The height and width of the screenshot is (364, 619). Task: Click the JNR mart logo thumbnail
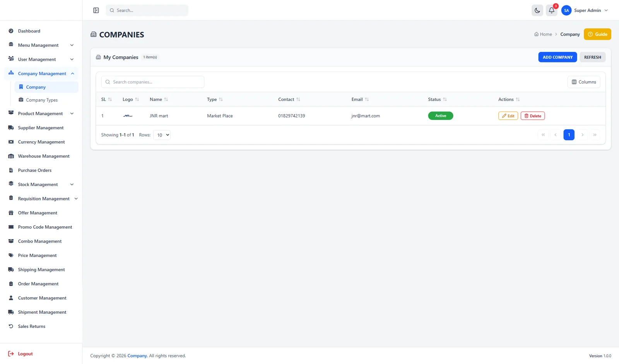[128, 116]
